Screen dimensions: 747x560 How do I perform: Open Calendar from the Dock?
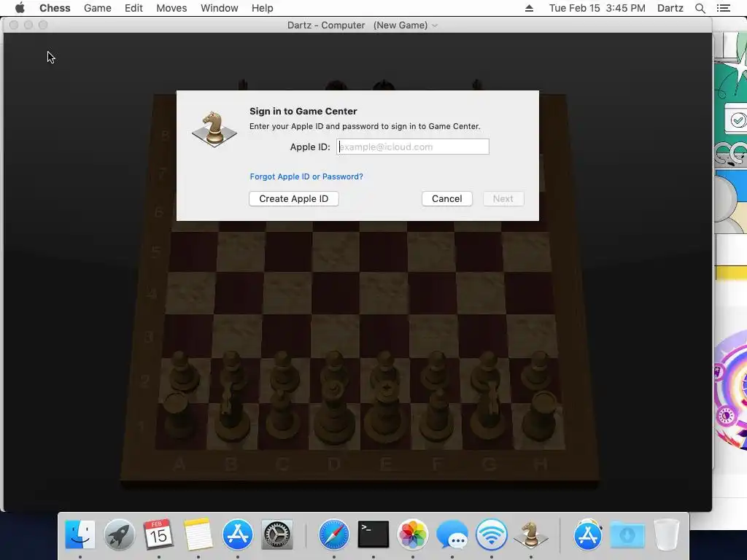click(158, 534)
